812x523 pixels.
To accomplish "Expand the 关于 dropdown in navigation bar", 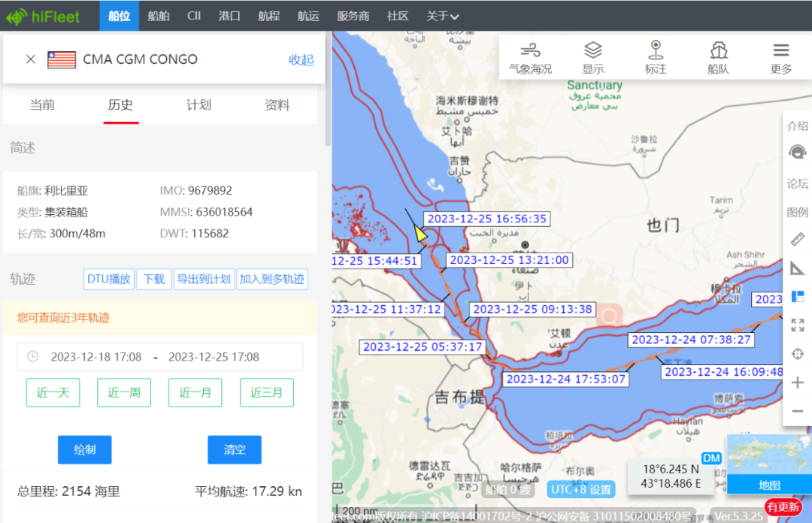I will coord(443,16).
